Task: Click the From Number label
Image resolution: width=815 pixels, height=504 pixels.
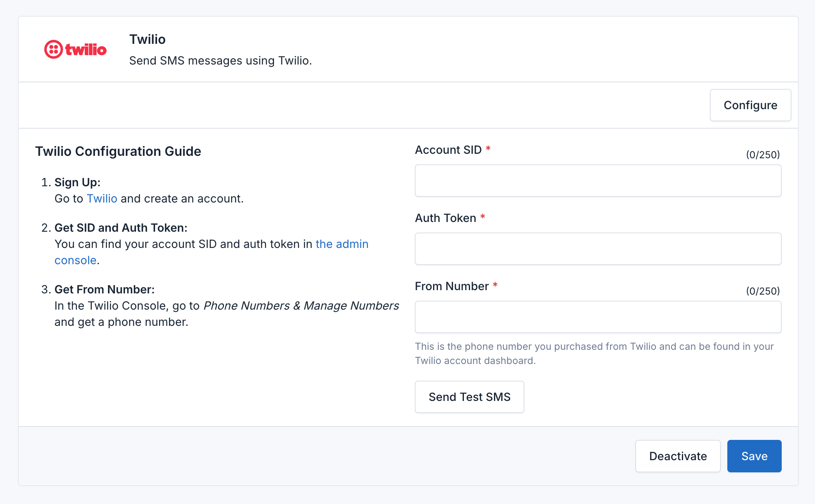Action: tap(452, 286)
